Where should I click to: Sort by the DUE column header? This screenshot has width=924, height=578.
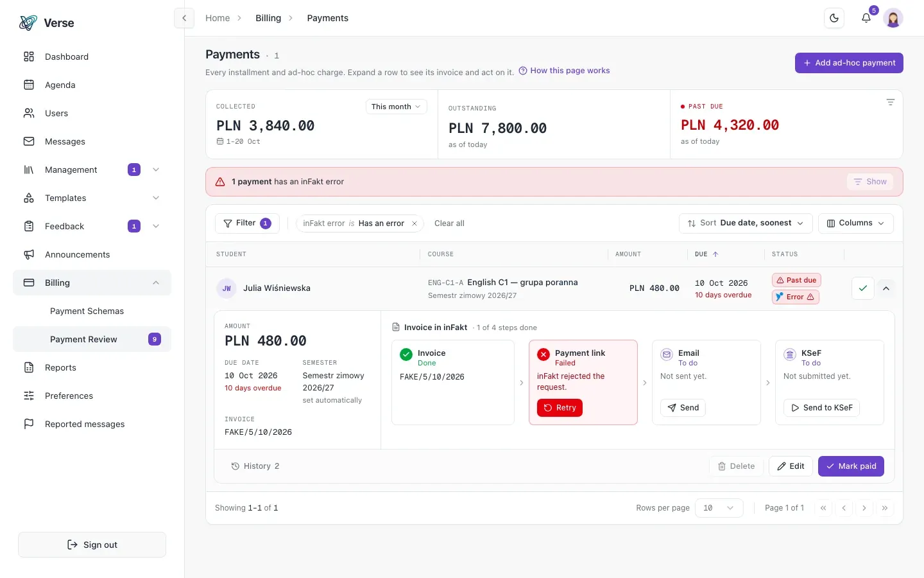tap(706, 254)
